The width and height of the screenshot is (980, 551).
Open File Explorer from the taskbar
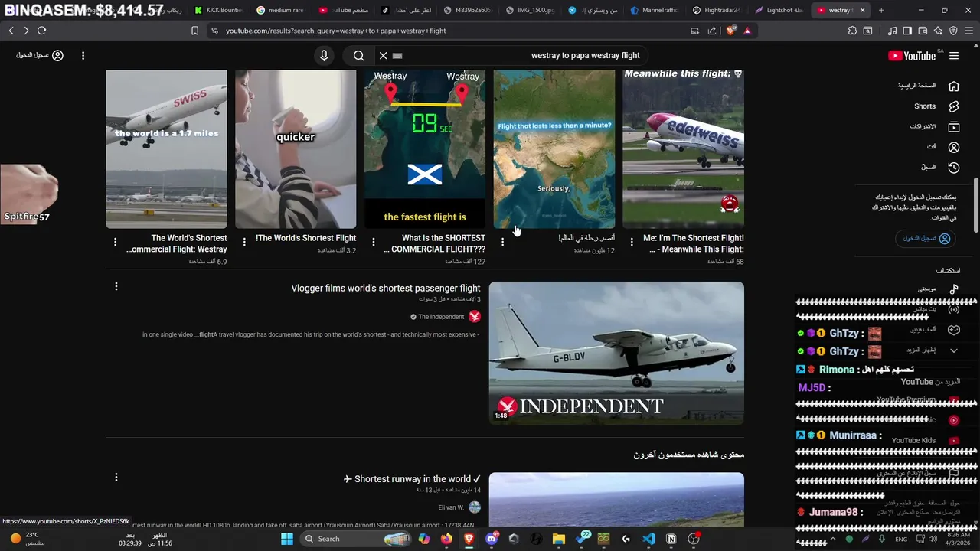[559, 539]
